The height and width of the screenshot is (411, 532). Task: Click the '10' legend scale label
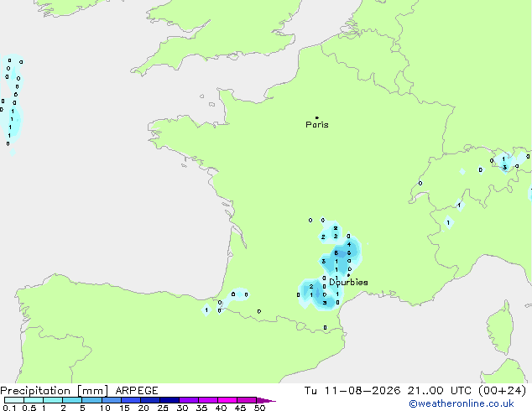pos(105,408)
